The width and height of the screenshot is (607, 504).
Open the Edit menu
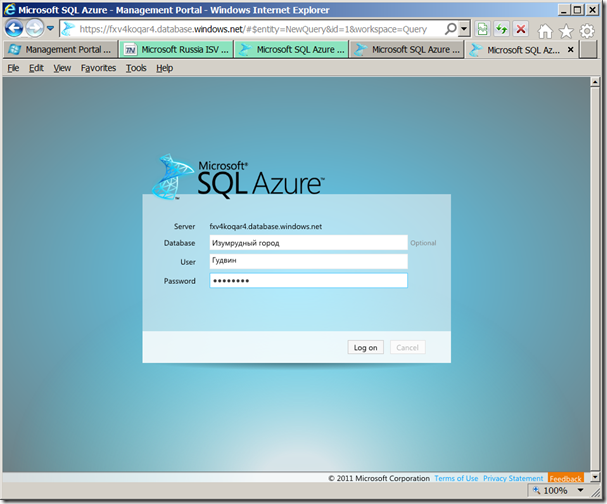click(36, 68)
